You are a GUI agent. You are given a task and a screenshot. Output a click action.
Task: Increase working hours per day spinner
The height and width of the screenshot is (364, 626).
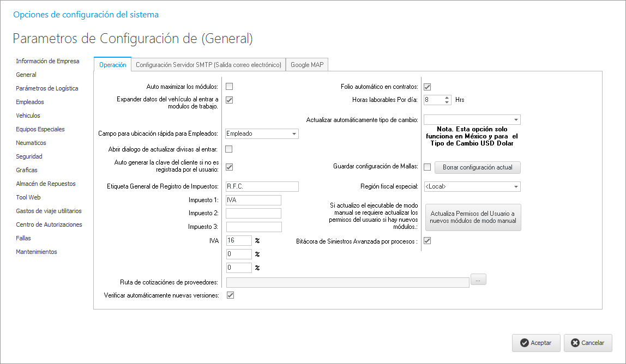pyautogui.click(x=447, y=98)
